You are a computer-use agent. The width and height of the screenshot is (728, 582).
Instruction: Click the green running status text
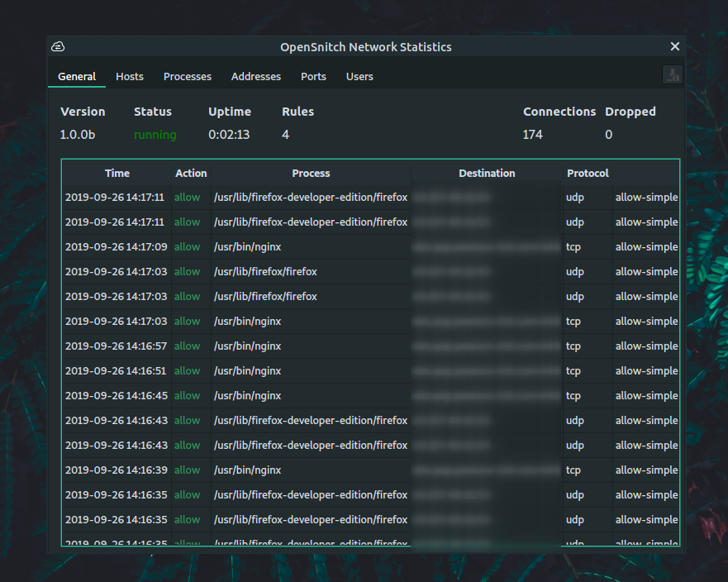[x=155, y=135]
